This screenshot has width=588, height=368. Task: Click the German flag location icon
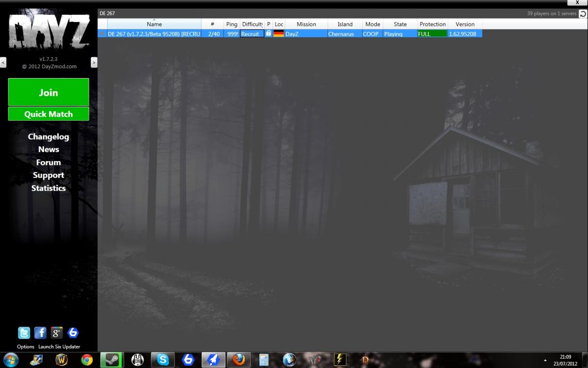coord(278,34)
